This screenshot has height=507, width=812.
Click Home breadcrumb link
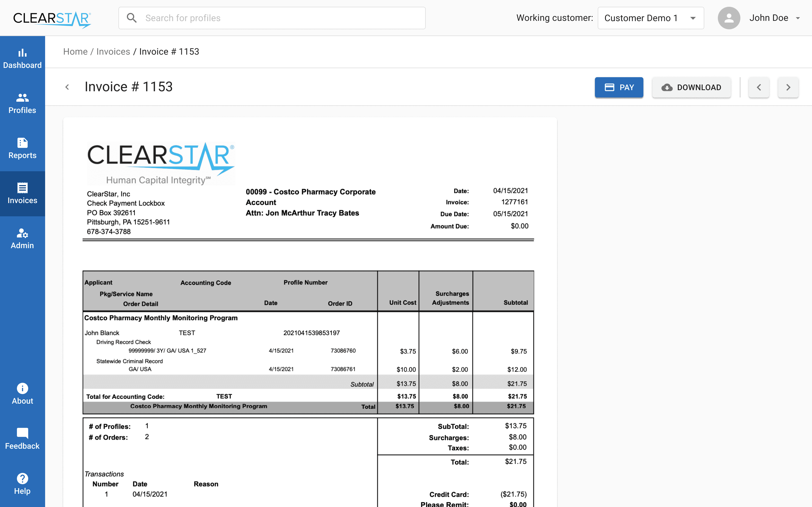[75, 52]
